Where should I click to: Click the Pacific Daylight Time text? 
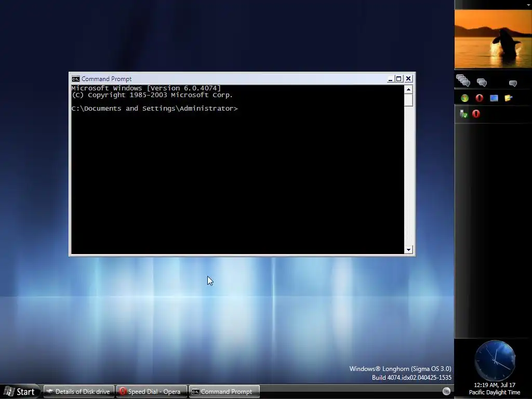[495, 392]
